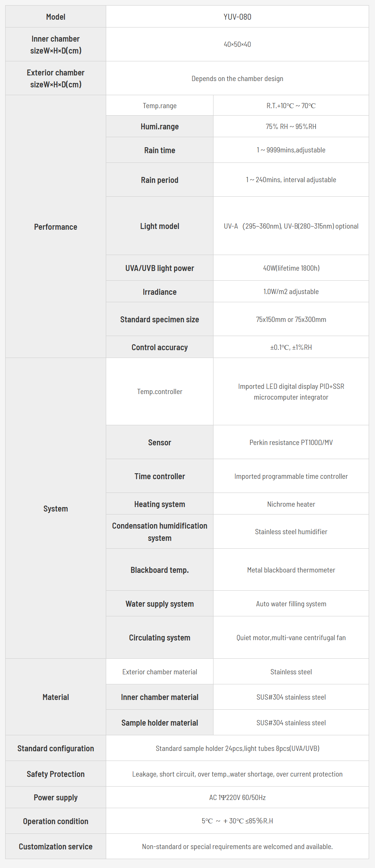Viewport: 375px width, 868px height.
Task: Click UV-A UV-B wavelength text
Action: 291,226
